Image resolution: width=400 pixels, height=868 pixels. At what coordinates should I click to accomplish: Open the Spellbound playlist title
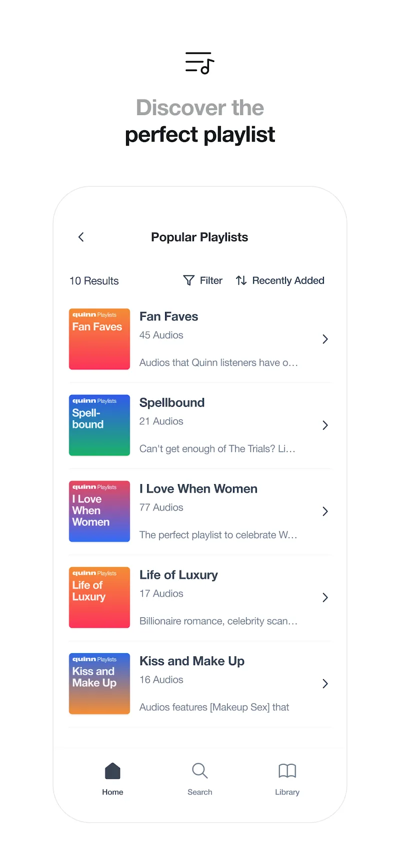pos(172,402)
